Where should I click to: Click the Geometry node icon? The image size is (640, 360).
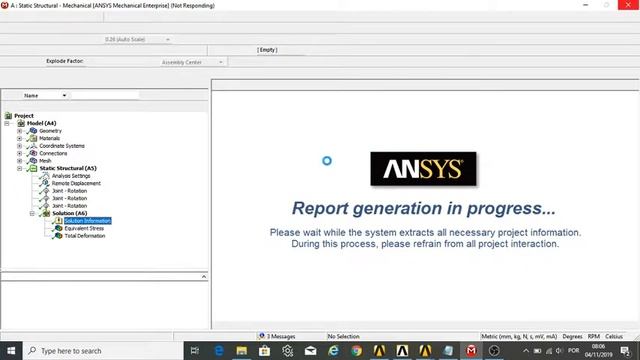(33, 131)
